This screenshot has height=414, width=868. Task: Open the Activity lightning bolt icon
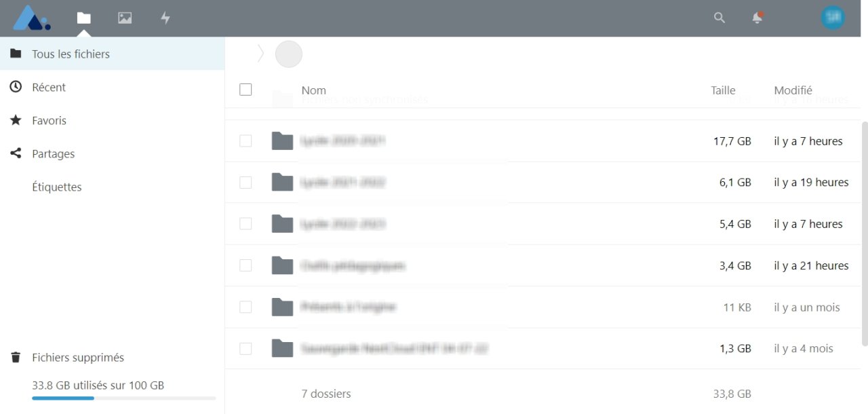pos(165,18)
